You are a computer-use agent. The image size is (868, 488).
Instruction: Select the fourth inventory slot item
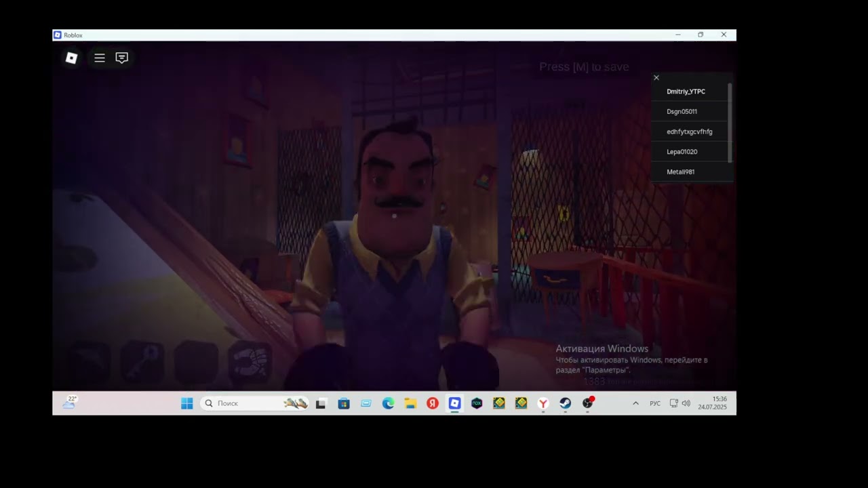click(x=250, y=363)
